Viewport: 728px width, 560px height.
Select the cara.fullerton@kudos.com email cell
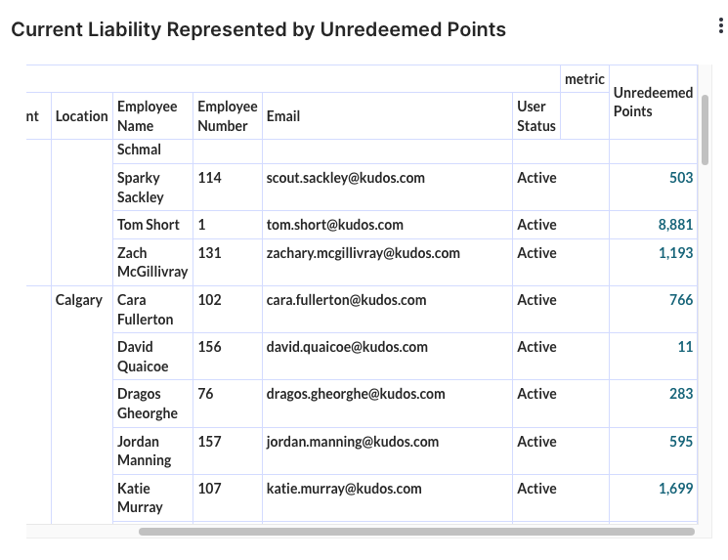(387, 309)
